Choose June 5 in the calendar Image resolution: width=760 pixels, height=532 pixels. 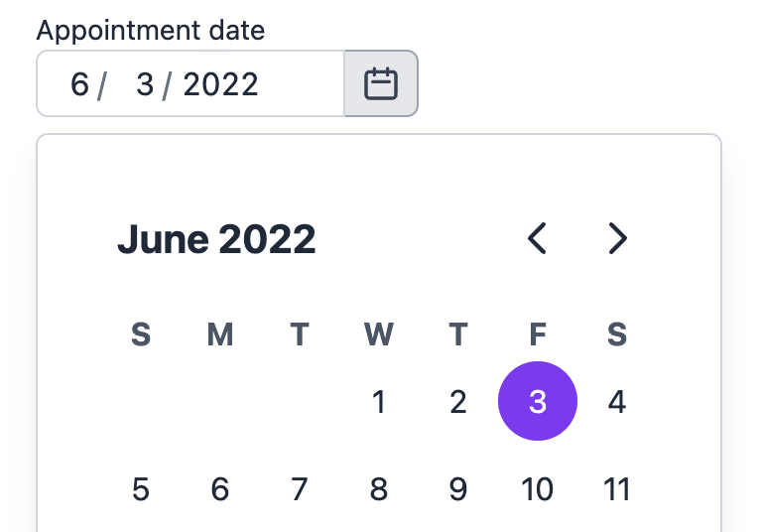[x=141, y=489]
